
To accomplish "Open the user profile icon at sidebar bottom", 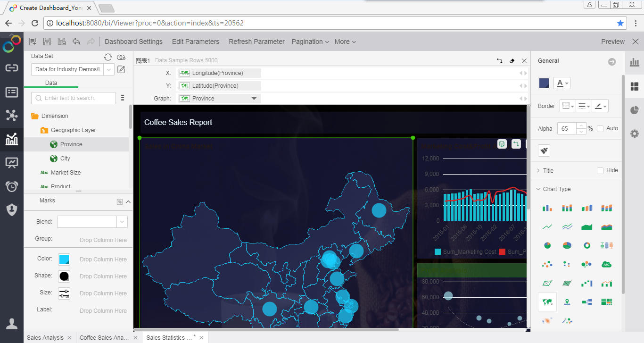I will (12, 324).
